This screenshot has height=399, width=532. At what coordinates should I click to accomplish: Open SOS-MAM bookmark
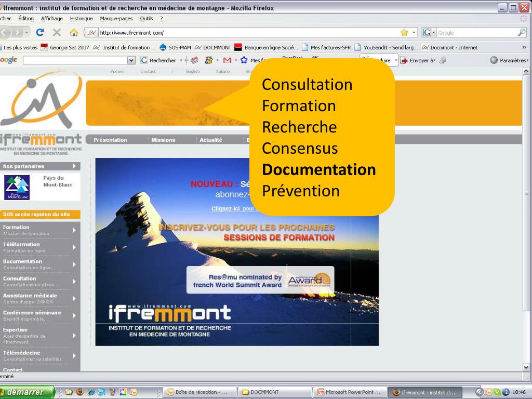[x=175, y=47]
